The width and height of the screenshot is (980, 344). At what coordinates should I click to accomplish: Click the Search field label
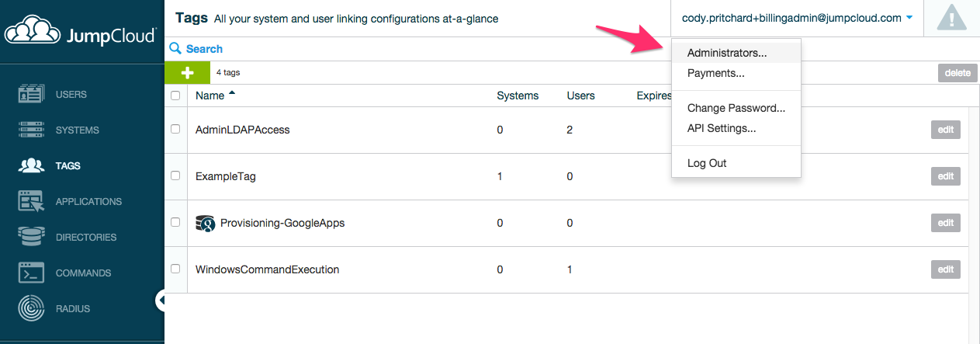coord(204,49)
